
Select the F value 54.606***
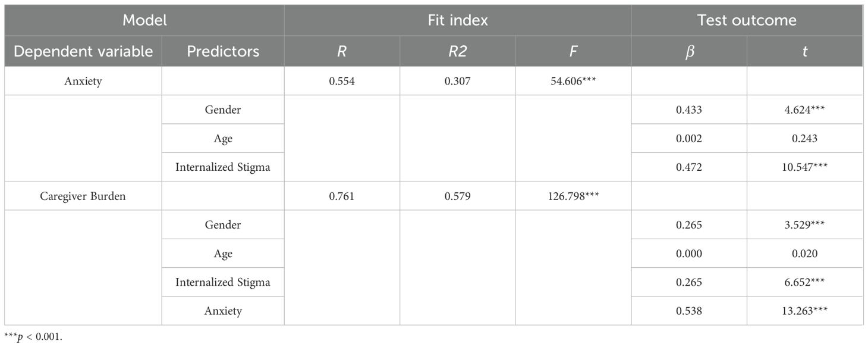tap(573, 81)
